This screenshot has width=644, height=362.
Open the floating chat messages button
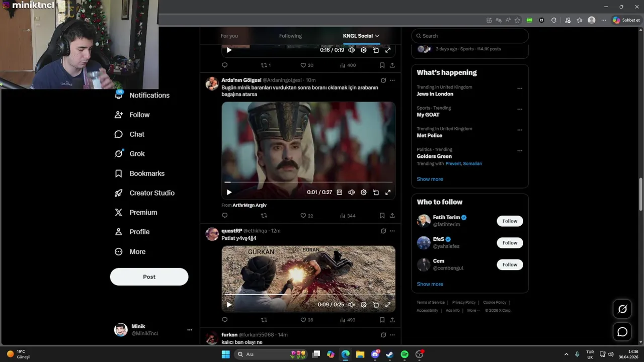coord(622,332)
